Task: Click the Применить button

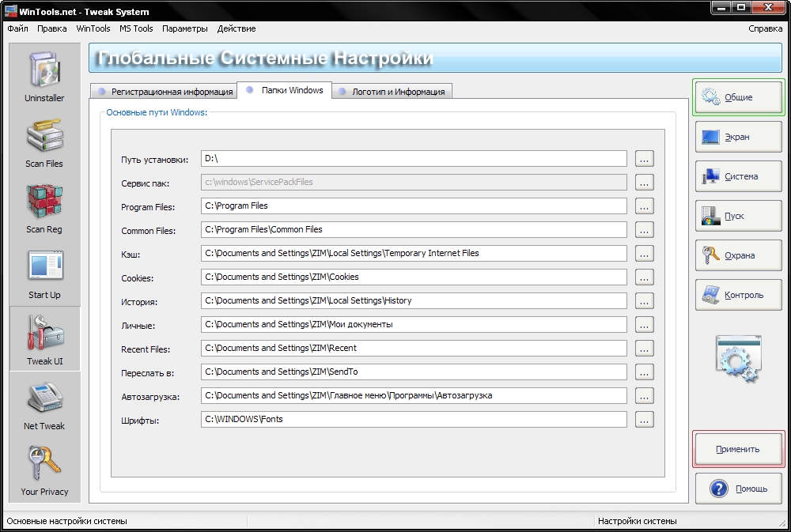Action: click(x=739, y=449)
